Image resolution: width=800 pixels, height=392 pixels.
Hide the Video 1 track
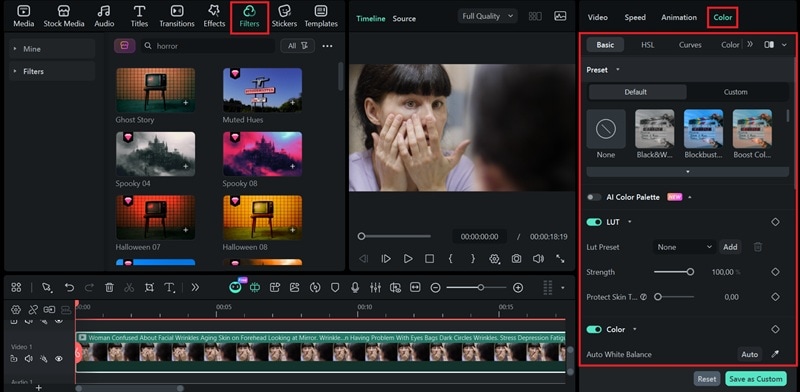(59, 359)
